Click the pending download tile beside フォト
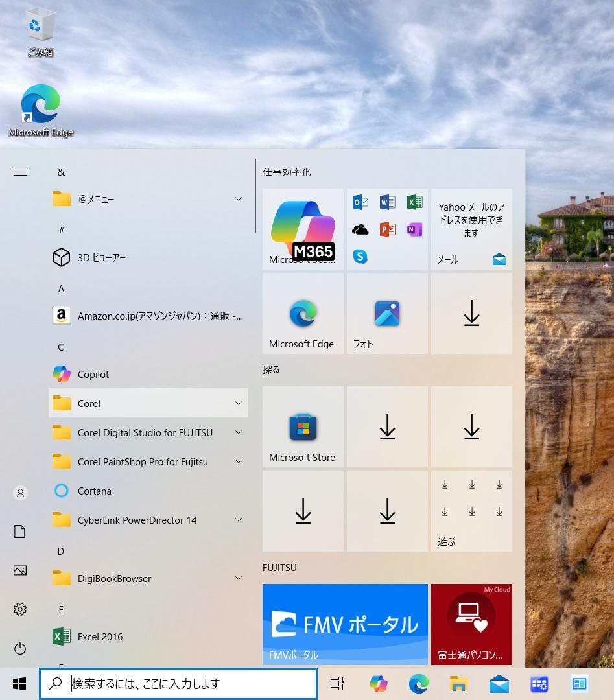The width and height of the screenshot is (614, 700). [471, 314]
